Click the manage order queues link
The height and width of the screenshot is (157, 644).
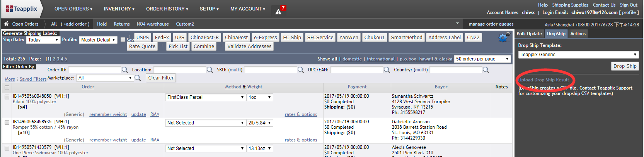(x=491, y=24)
